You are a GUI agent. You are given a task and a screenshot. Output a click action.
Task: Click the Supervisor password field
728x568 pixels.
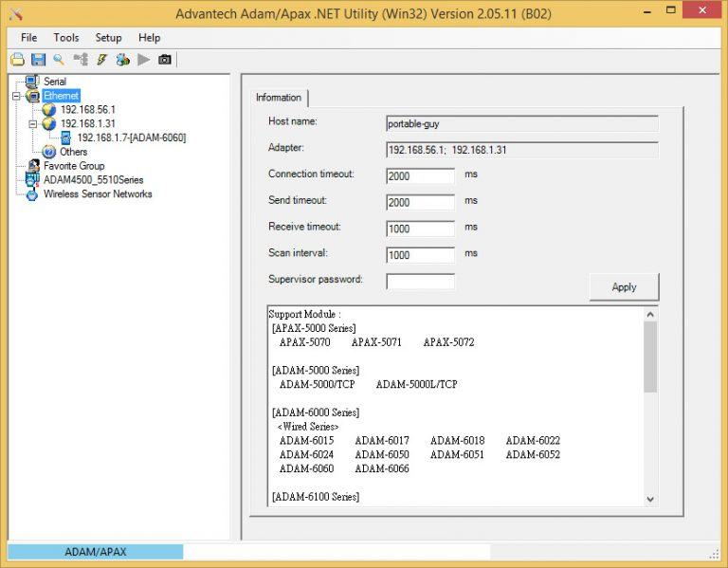420,282
